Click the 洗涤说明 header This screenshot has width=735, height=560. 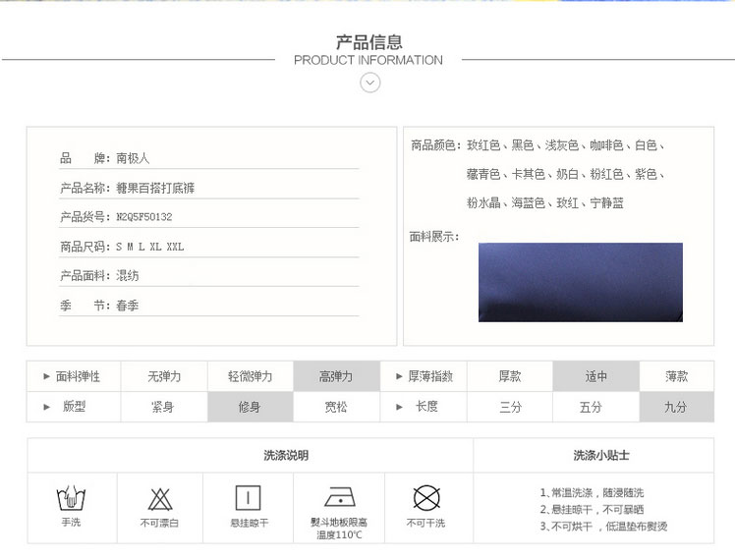pos(285,455)
